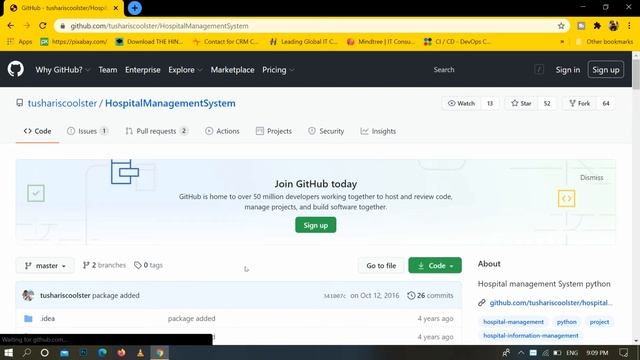Click the Sign in link
The image size is (640, 360).
(x=568, y=70)
